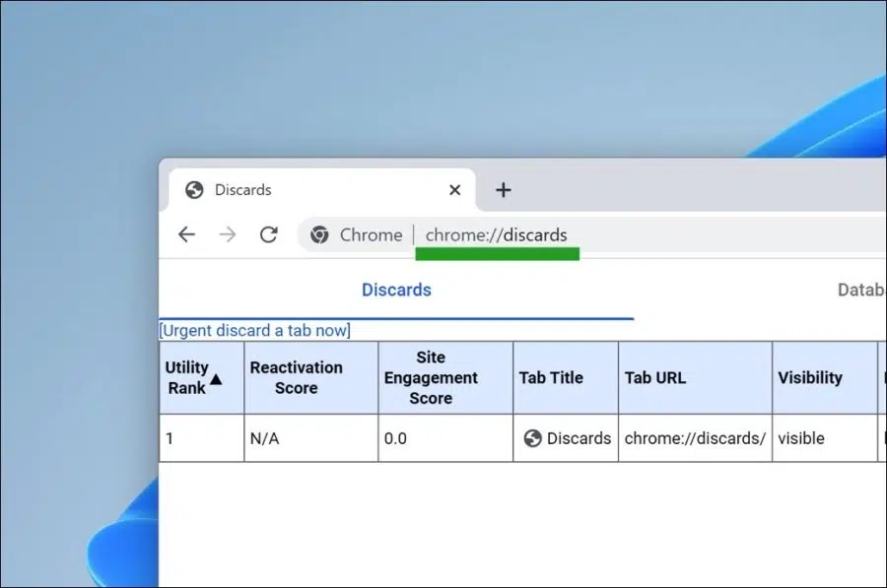887x588 pixels.
Task: Click the browser back arrow
Action: (x=186, y=234)
